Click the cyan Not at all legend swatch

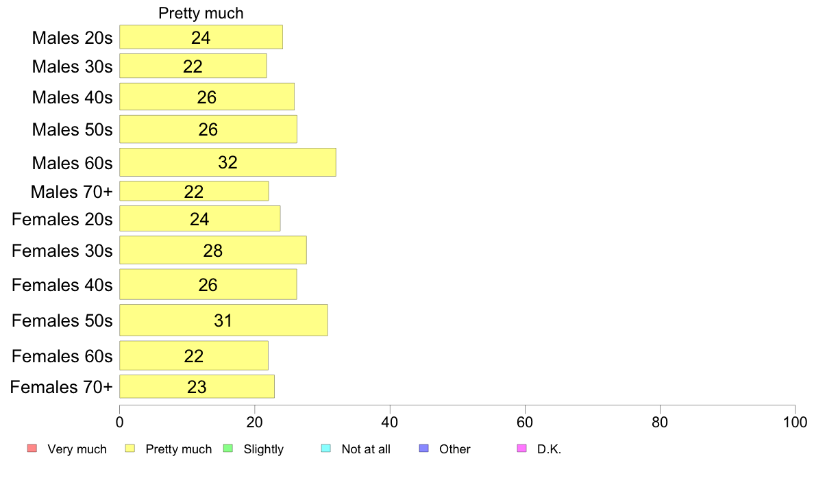326,449
